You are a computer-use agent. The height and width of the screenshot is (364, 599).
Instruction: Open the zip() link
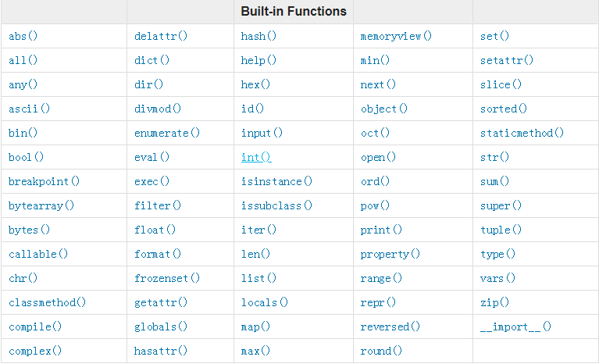(494, 302)
